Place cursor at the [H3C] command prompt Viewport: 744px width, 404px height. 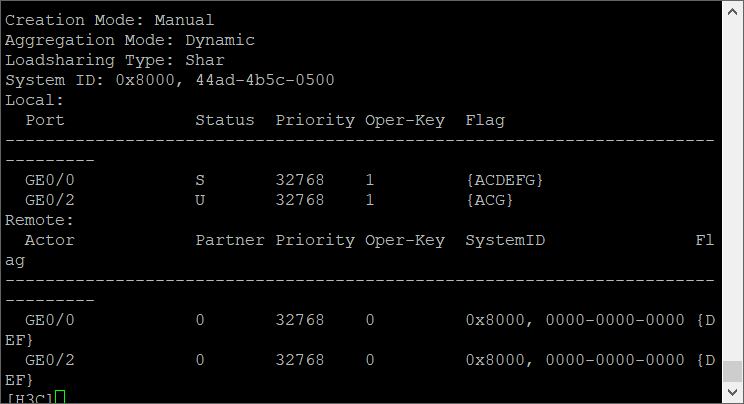[x=29, y=398]
